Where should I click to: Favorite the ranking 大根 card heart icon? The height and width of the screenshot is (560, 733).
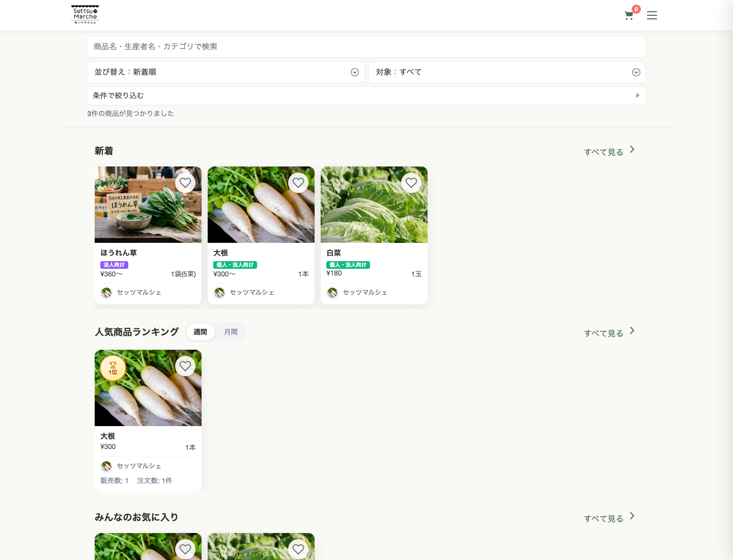coord(185,366)
